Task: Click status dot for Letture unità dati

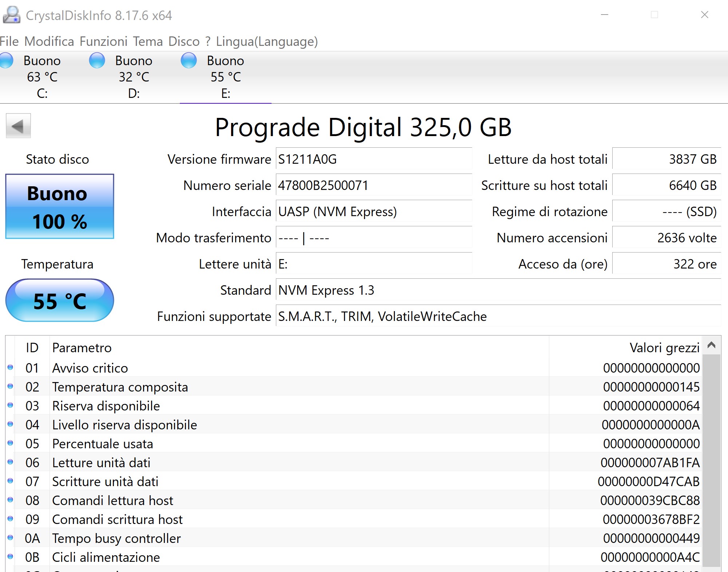Action: (x=10, y=462)
